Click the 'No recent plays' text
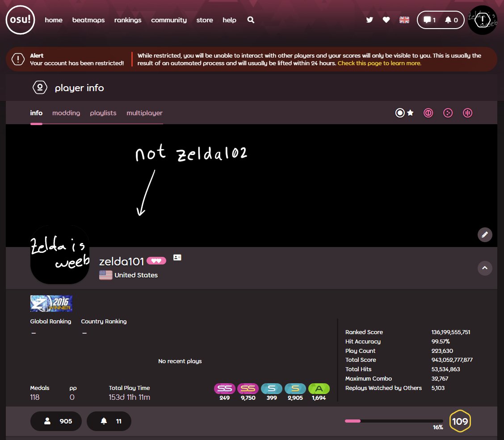 click(x=180, y=361)
